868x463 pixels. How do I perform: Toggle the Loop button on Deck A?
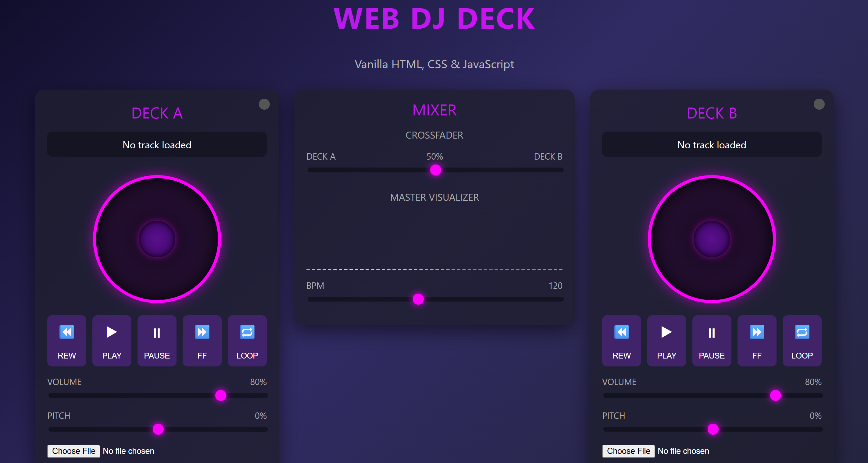247,341
